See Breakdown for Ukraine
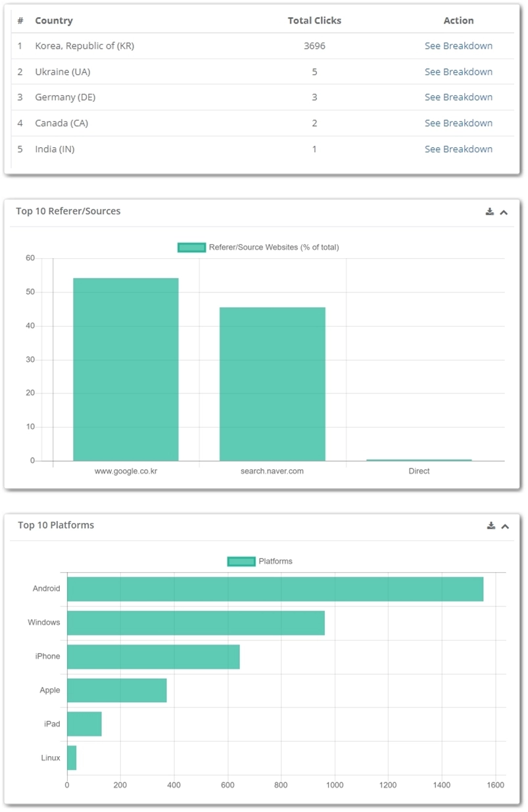Screen dimensions: 528x812 click(x=458, y=72)
